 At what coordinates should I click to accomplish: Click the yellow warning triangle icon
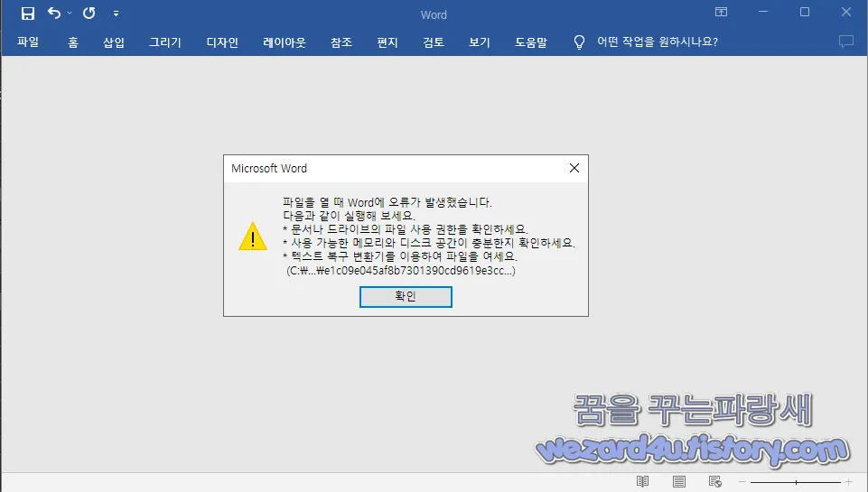[253, 237]
